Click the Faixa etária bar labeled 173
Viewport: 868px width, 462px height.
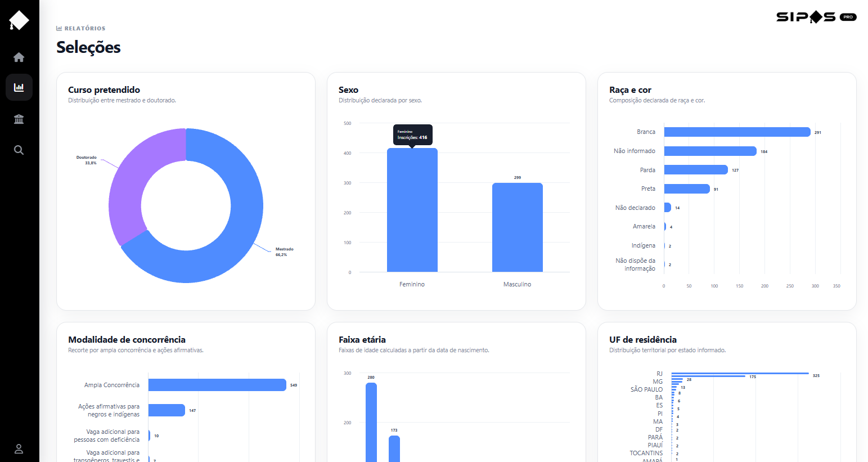point(394,448)
